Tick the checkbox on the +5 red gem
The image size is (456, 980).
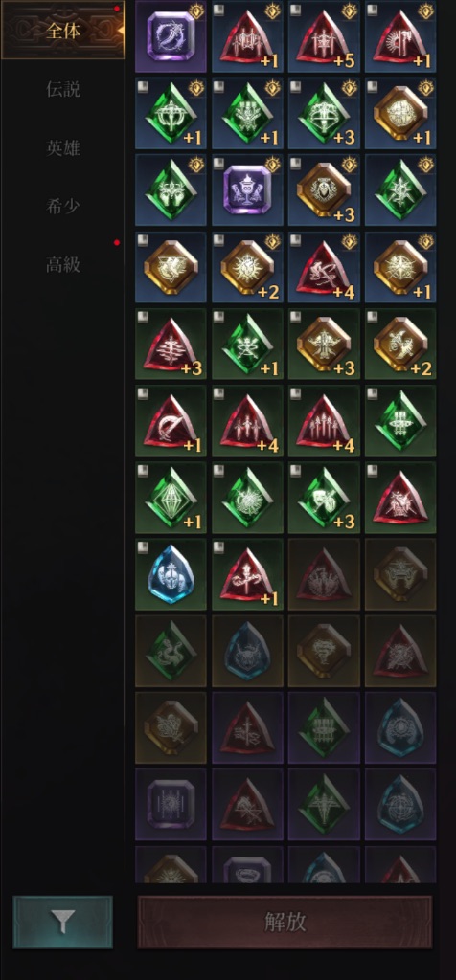pyautogui.click(x=295, y=10)
